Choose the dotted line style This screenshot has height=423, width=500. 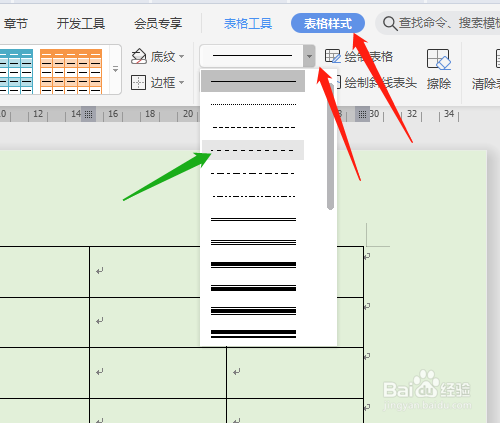pyautogui.click(x=253, y=104)
